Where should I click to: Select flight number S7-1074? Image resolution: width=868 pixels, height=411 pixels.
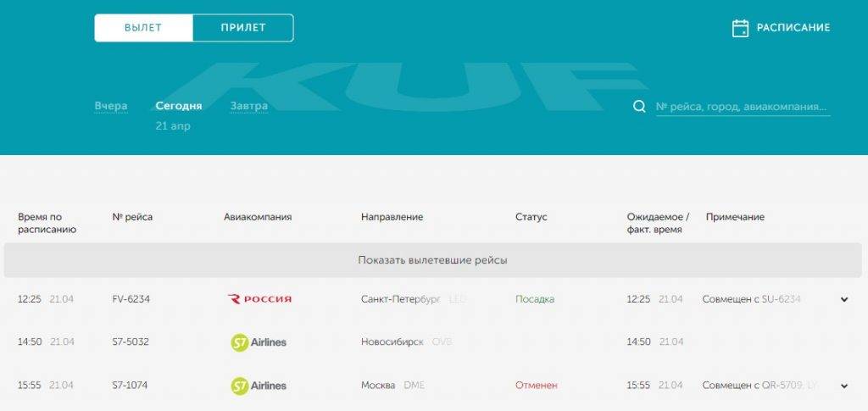[x=130, y=385]
